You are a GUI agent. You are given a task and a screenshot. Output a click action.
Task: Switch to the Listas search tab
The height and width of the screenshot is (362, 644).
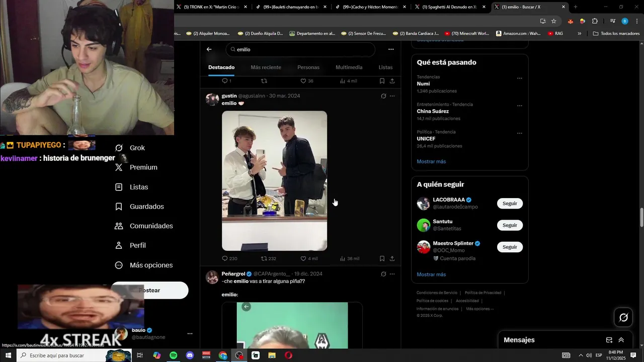pos(385,67)
